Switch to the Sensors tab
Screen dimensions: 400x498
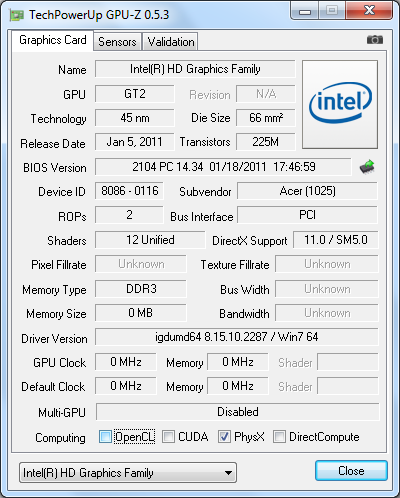point(117,42)
